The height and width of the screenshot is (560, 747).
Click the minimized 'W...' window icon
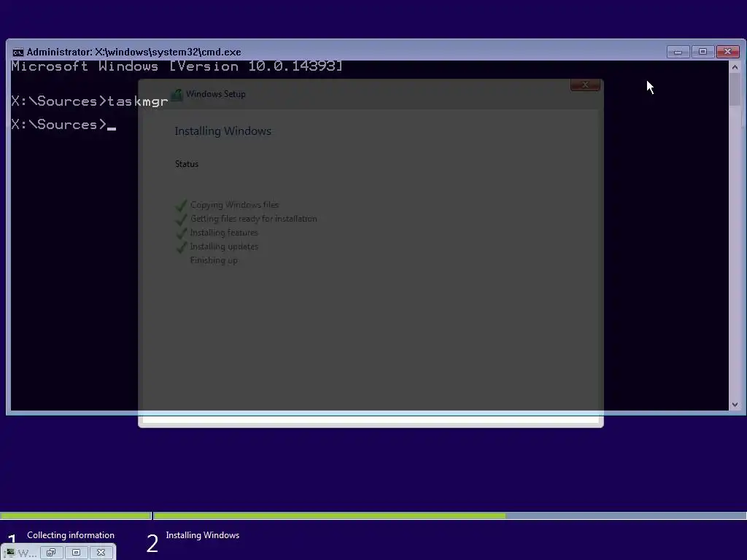[x=10, y=553]
